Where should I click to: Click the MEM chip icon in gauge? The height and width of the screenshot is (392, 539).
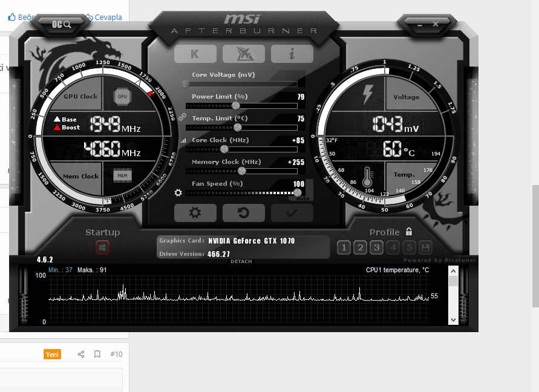(x=122, y=175)
